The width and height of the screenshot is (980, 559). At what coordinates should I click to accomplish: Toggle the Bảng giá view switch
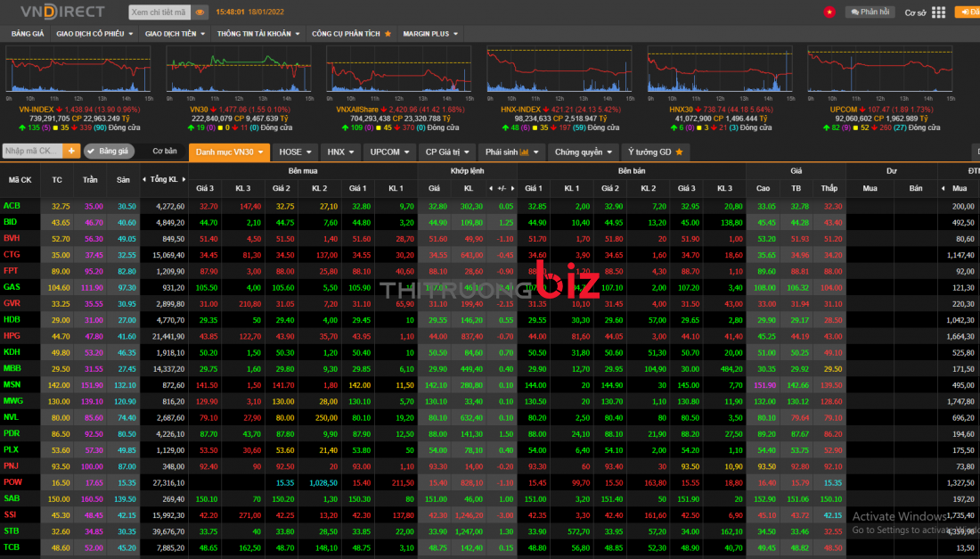(x=109, y=152)
